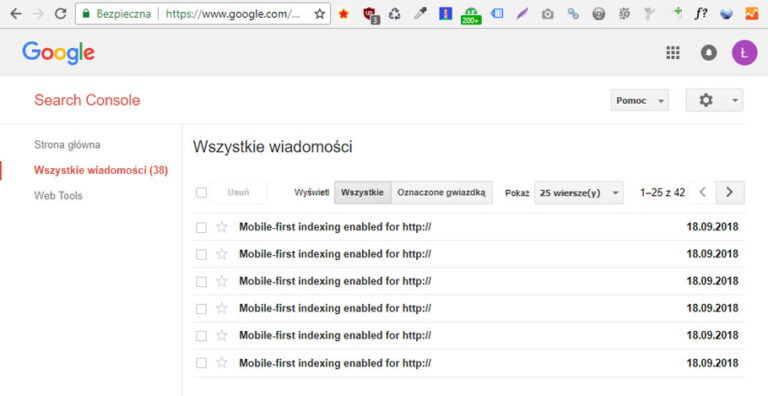Star the last Mobile-first indexing message
This screenshot has height=396, width=768.
click(222, 363)
